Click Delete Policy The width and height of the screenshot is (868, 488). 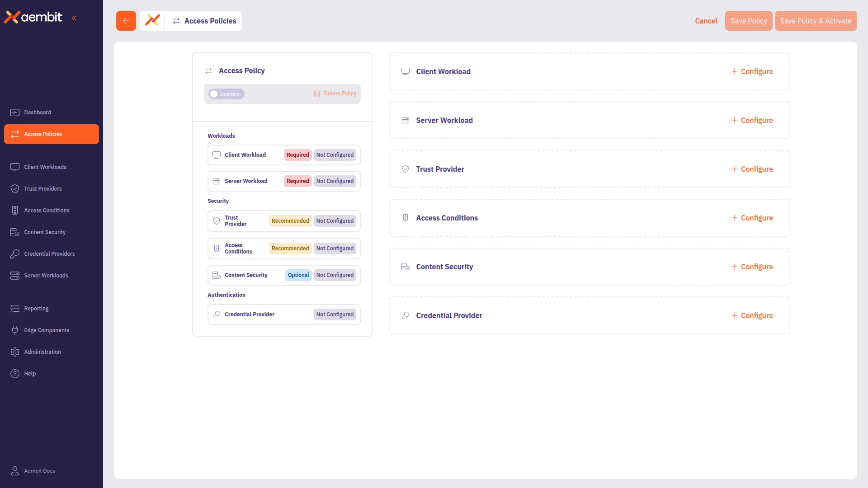pos(335,94)
